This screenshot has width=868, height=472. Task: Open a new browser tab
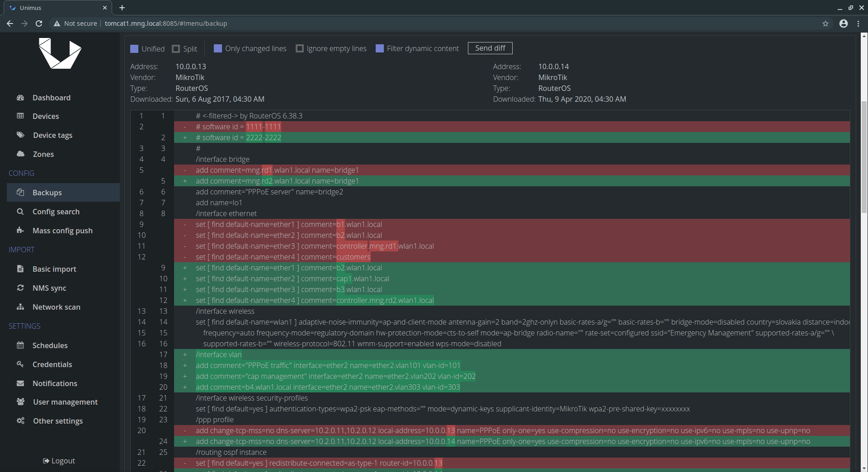click(122, 8)
